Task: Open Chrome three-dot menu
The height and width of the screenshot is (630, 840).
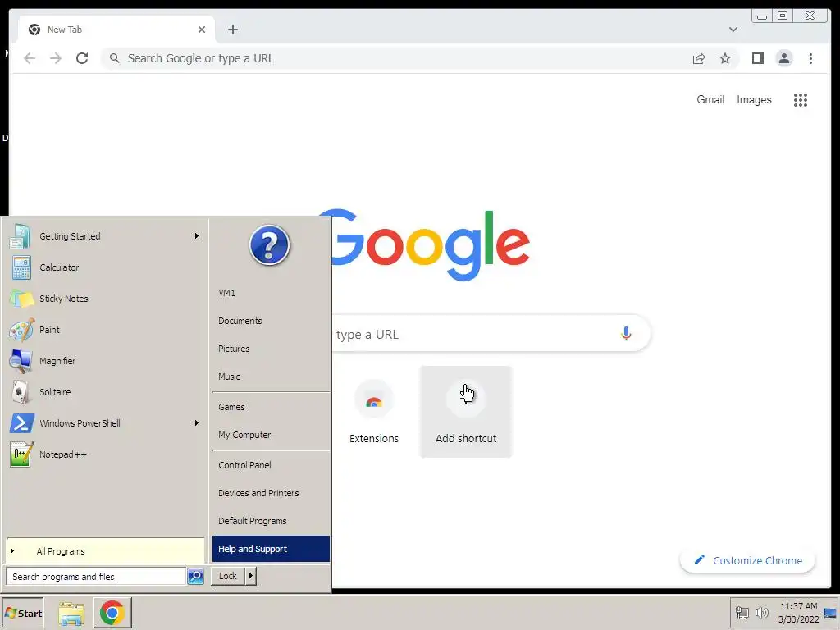Action: tap(810, 58)
